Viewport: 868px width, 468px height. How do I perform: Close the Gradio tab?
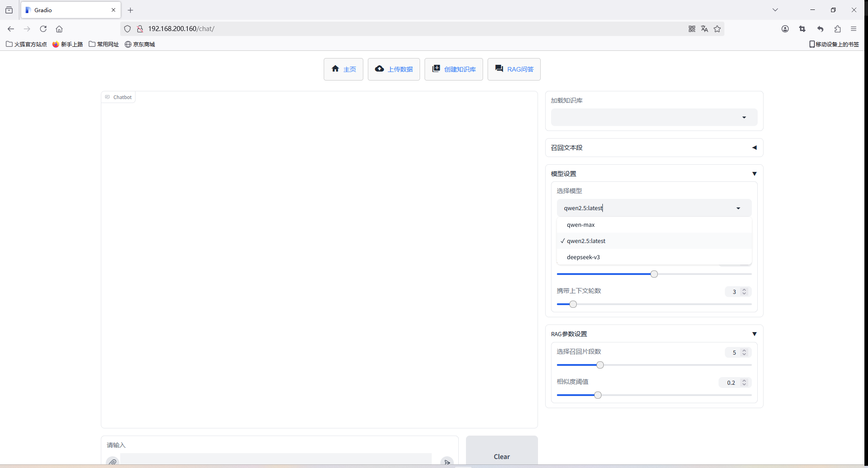(113, 10)
